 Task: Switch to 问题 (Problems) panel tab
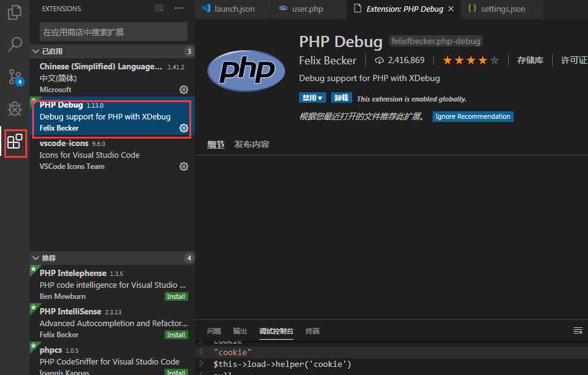[x=214, y=330]
